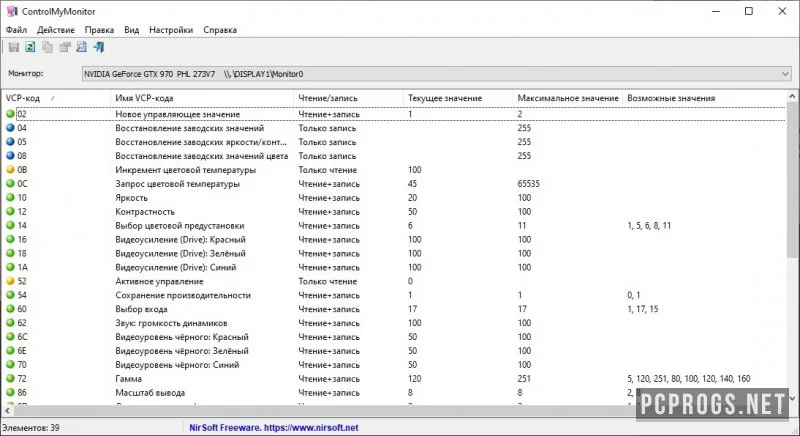Sort by the Имя VCP-кода column header
The width and height of the screenshot is (800, 436).
tap(202, 98)
